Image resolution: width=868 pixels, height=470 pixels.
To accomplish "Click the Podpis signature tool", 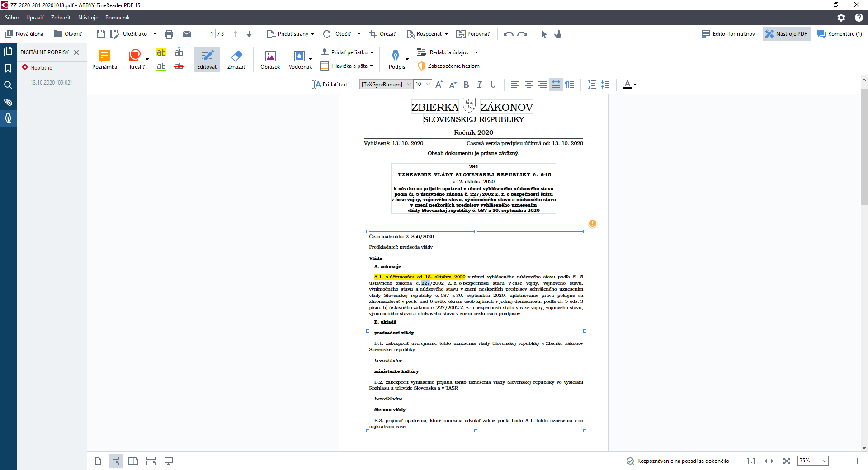I will pos(396,59).
